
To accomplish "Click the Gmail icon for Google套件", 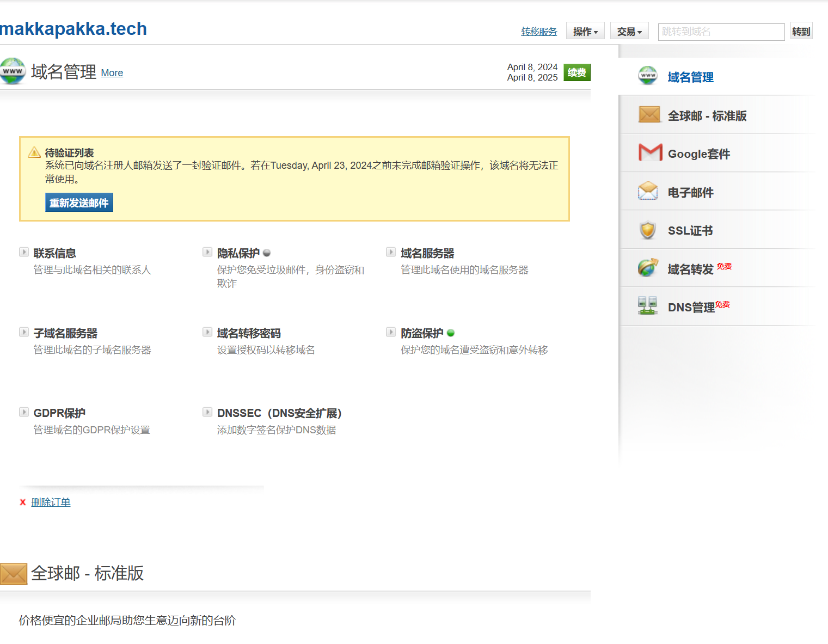I will (x=650, y=153).
